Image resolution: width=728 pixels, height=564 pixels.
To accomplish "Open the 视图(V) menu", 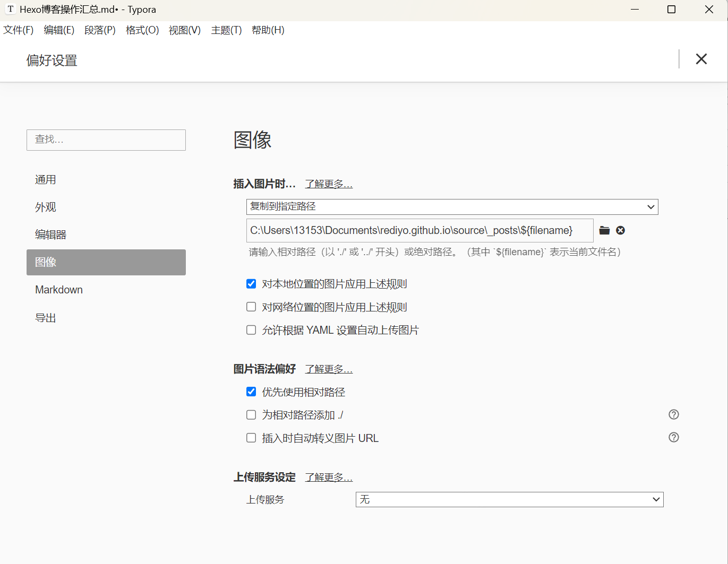I will tap(185, 30).
